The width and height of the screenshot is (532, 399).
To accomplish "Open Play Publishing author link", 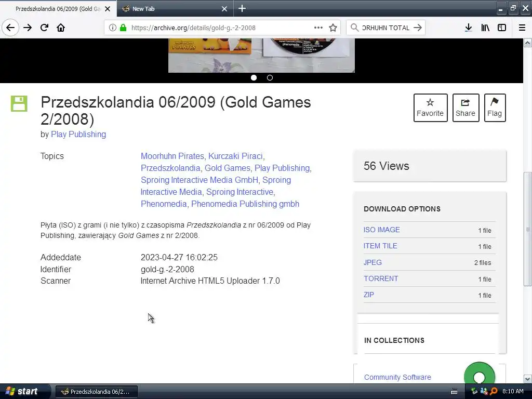I will (78, 135).
